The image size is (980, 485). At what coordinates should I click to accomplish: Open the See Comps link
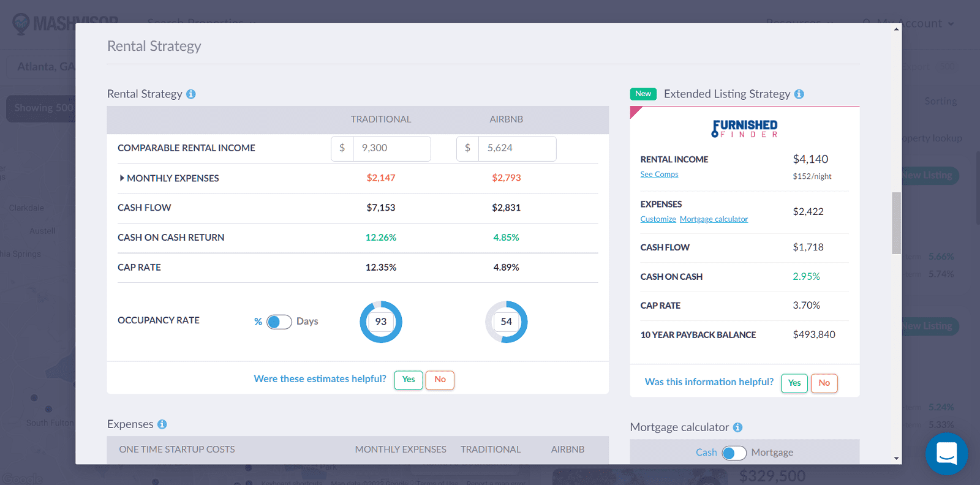pos(659,175)
